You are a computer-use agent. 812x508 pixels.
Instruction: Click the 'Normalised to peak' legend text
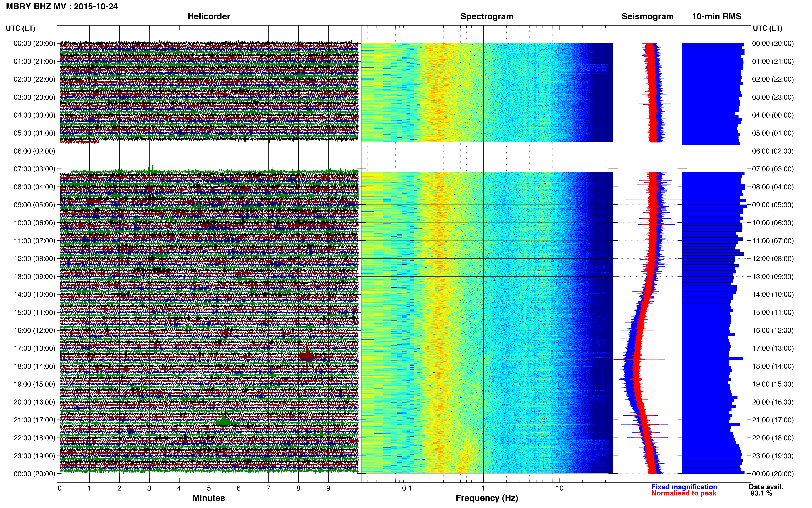(684, 493)
